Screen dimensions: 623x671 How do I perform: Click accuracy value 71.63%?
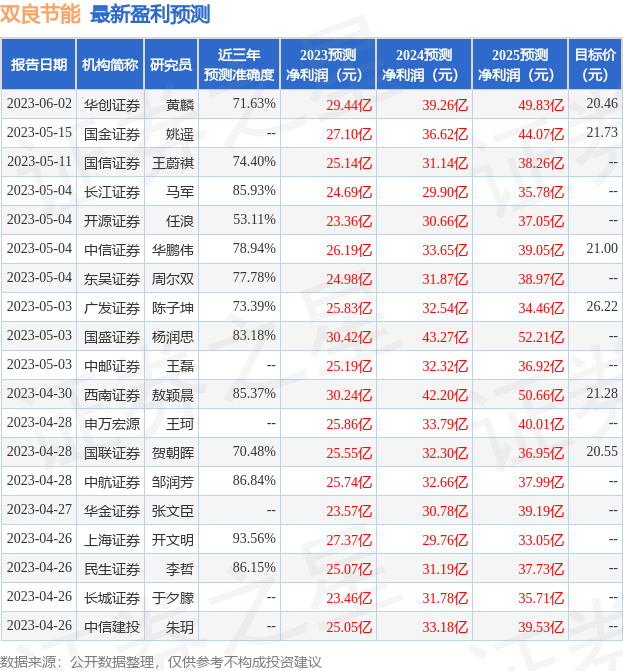pos(254,104)
